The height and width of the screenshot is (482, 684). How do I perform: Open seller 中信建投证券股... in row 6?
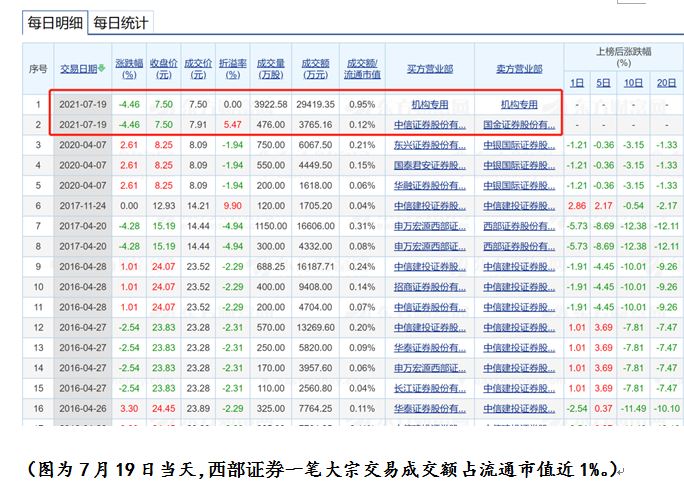519,206
